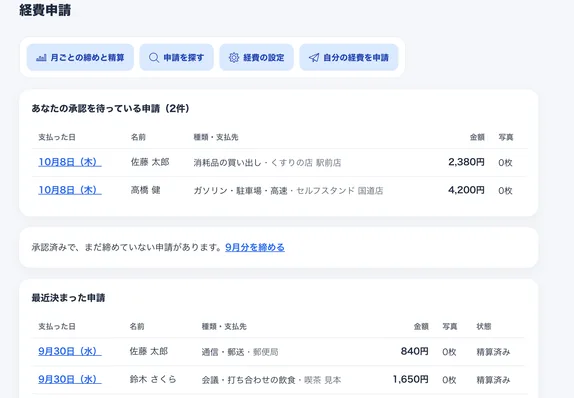
Task: Click the 1,650円 amount
Action: (410, 379)
